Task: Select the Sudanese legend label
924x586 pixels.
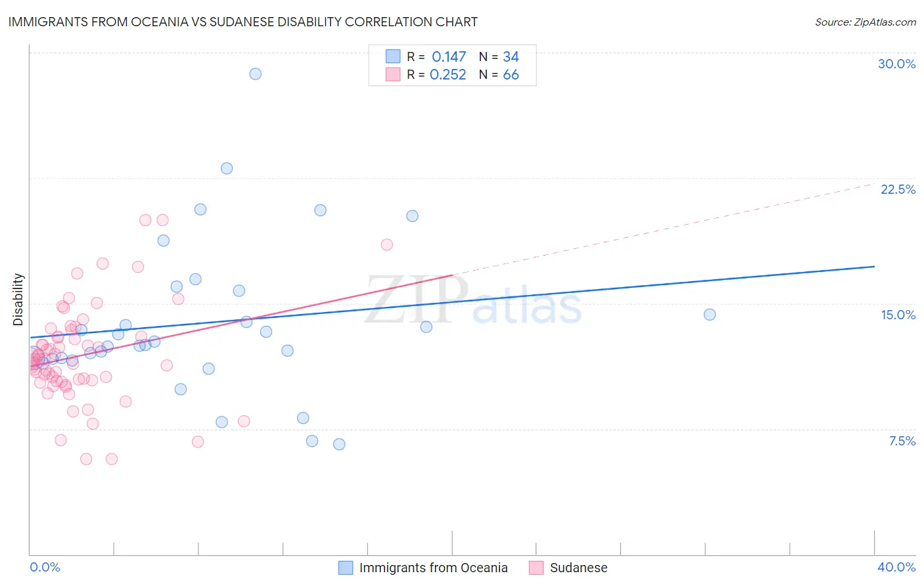Action: (578, 568)
